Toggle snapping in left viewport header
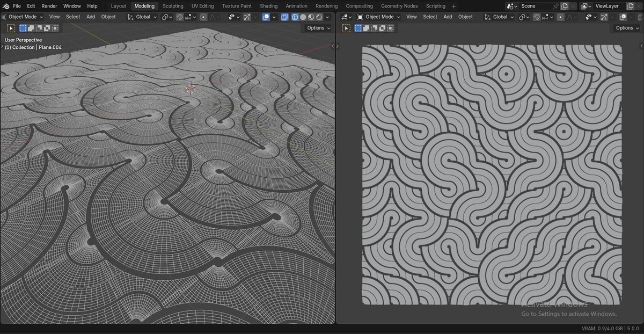Screen dimensions: 644x334 pos(180,17)
